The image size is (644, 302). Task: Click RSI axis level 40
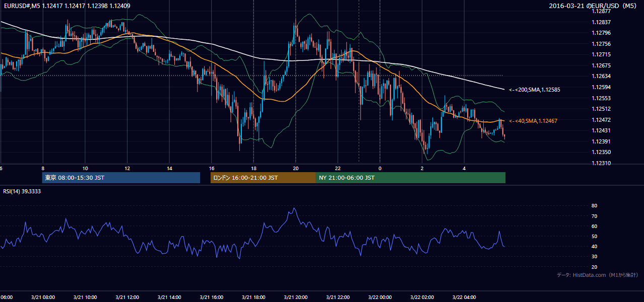595,246
